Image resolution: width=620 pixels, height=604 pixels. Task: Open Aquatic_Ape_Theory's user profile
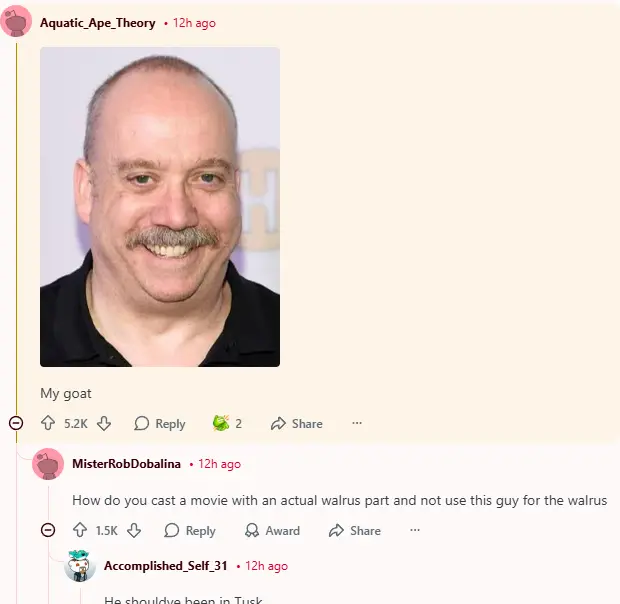(x=98, y=23)
